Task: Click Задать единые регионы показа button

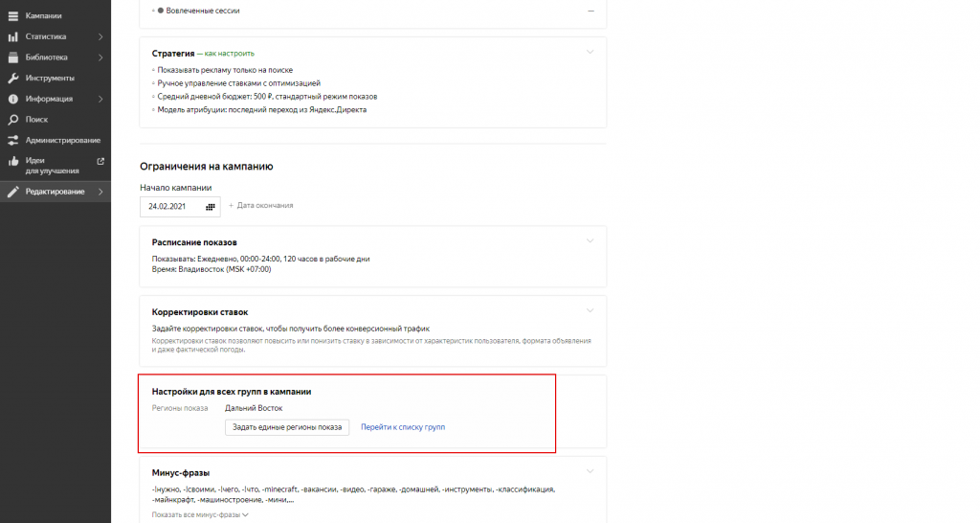Action: [287, 427]
